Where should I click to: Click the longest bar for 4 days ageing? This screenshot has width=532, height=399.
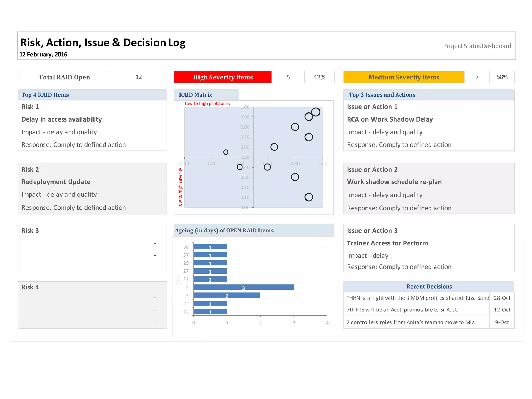[243, 287]
